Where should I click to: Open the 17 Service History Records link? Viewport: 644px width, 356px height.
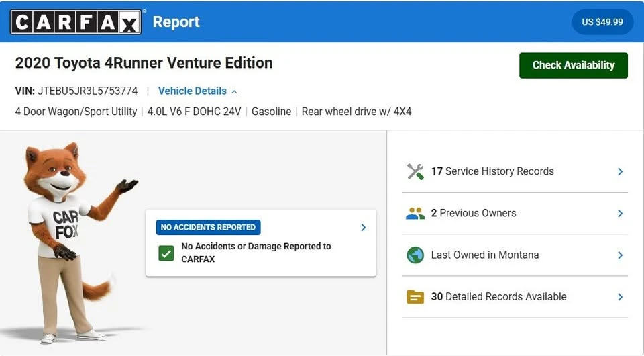(492, 171)
